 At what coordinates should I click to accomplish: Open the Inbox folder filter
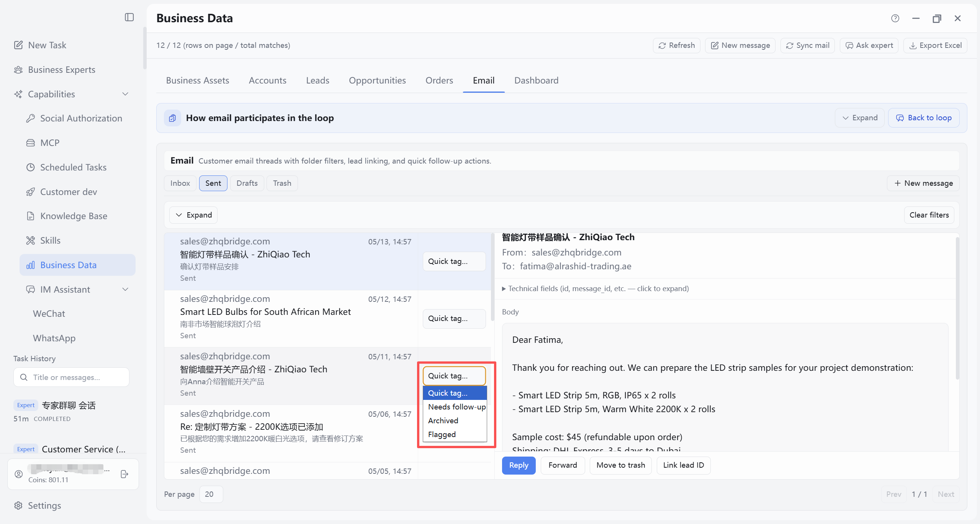click(x=180, y=183)
